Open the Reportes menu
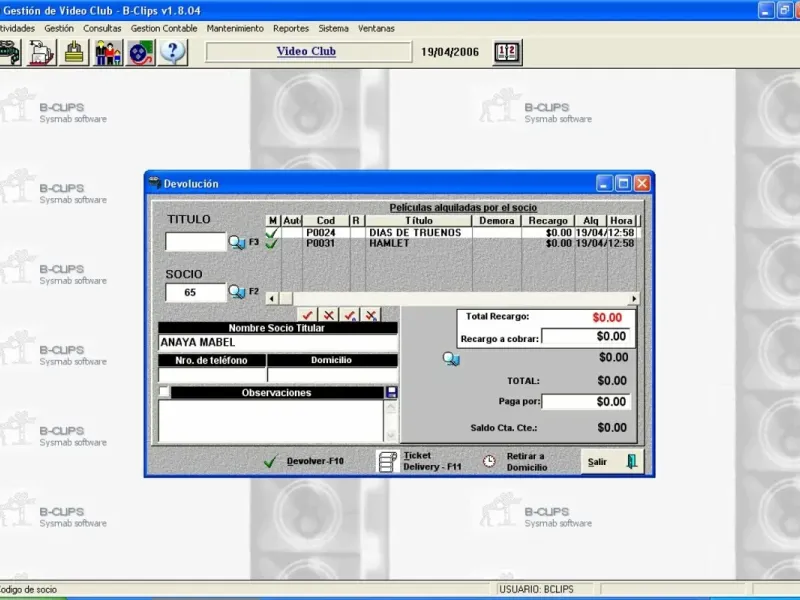This screenshot has height=600, width=800. [291, 29]
